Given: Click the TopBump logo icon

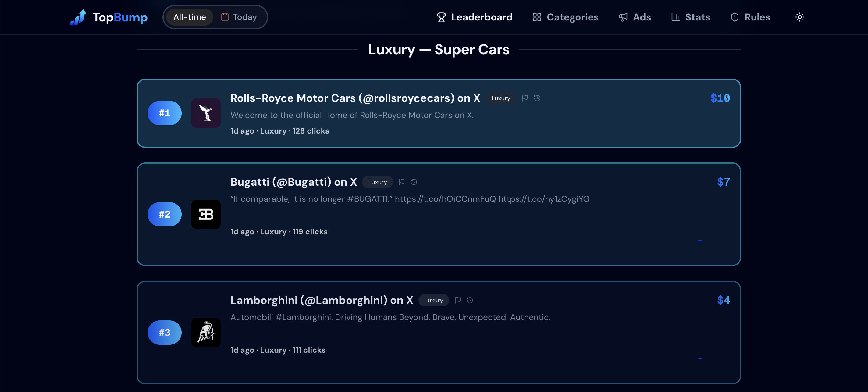Looking at the screenshot, I should tap(78, 17).
